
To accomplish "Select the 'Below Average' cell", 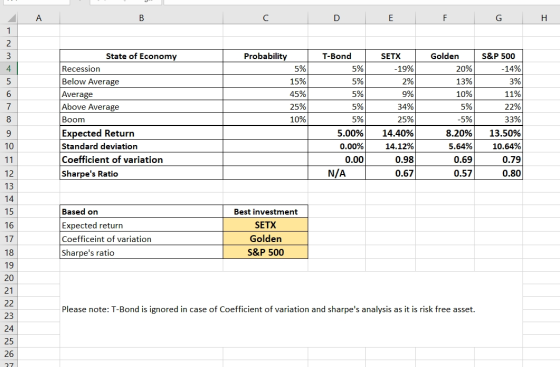I will [x=141, y=81].
